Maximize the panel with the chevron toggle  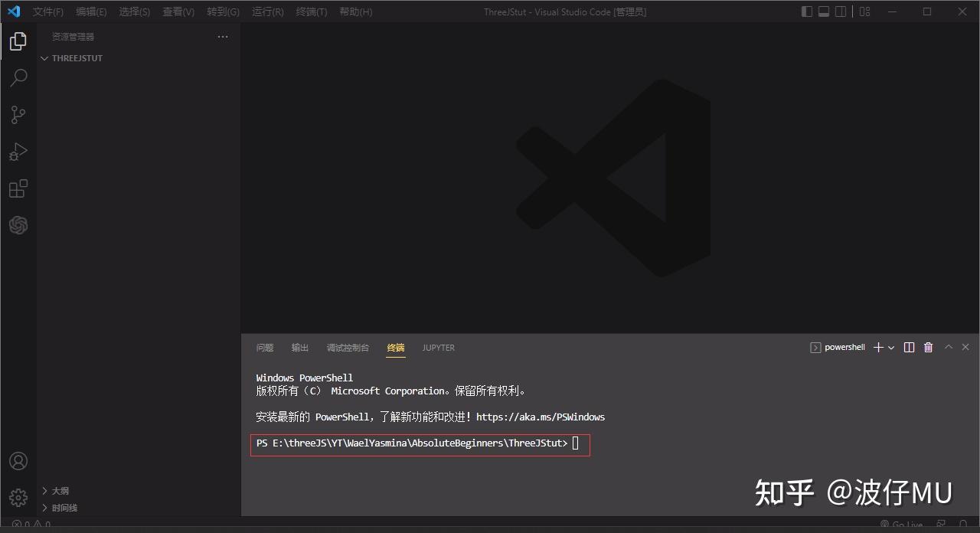(x=948, y=347)
